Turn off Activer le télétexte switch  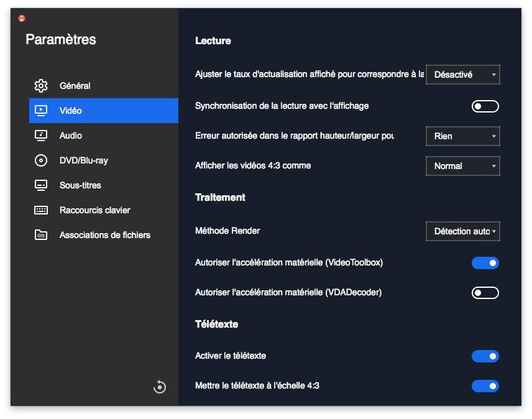click(x=485, y=356)
